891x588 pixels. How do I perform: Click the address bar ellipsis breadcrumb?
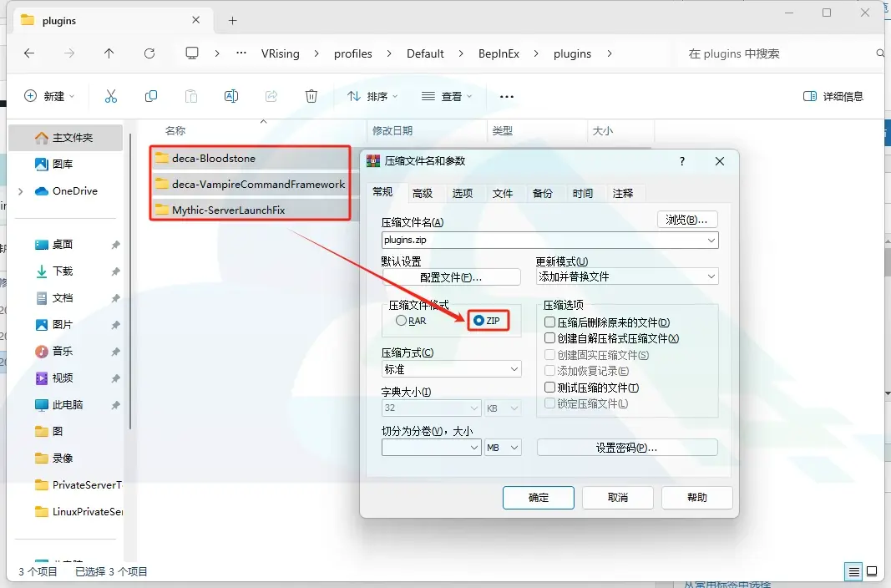(x=241, y=53)
